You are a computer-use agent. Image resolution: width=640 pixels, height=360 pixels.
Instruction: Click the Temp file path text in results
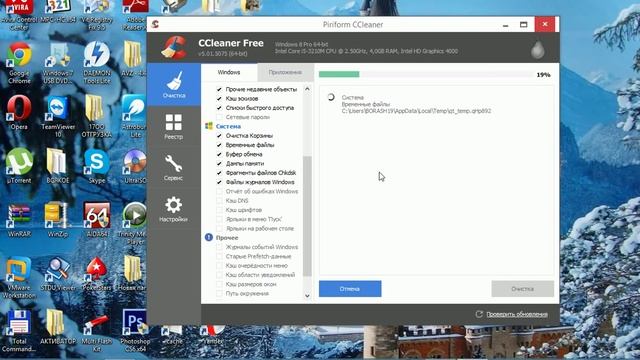416,111
